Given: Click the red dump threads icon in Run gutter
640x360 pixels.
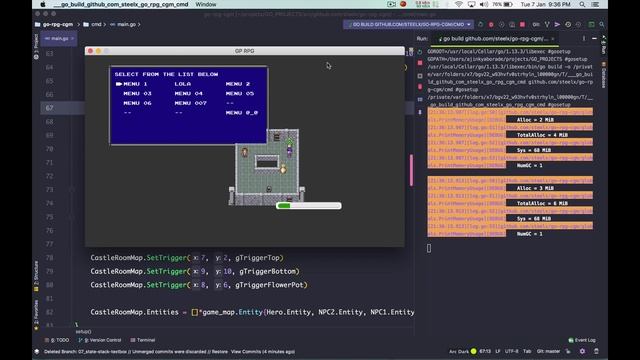Looking at the screenshot, I should pos(420,87).
